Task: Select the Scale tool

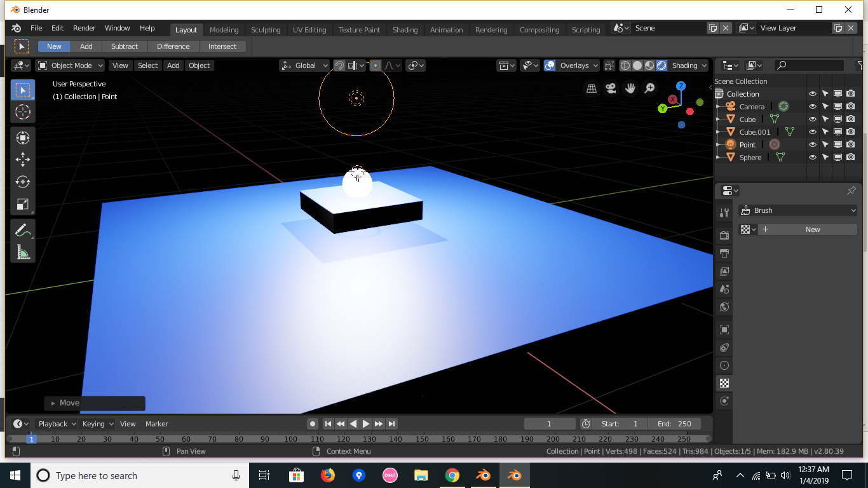Action: tap(23, 205)
